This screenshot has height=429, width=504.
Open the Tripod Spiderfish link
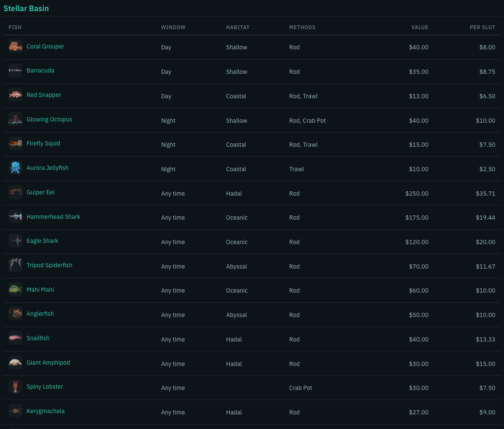pyautogui.click(x=49, y=265)
